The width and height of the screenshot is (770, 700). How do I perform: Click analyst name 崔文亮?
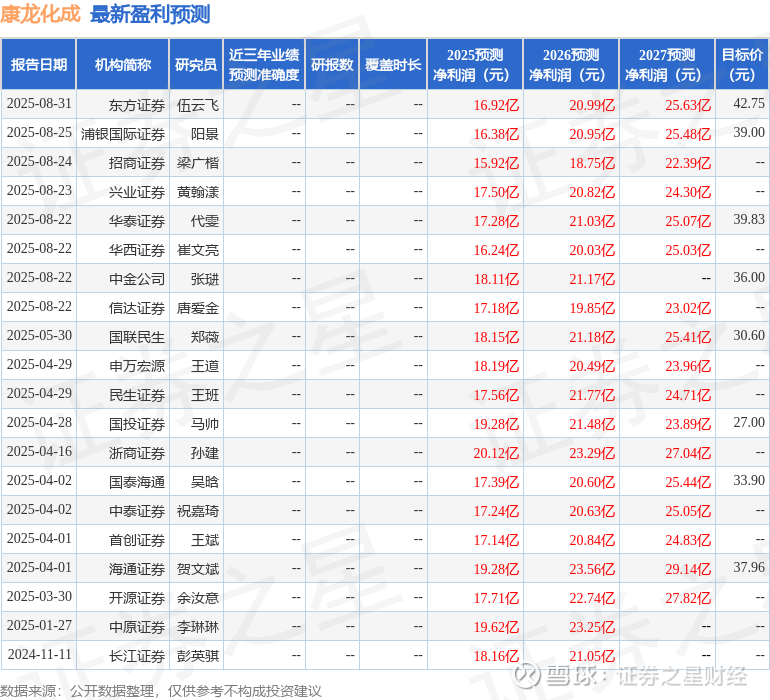tap(198, 250)
